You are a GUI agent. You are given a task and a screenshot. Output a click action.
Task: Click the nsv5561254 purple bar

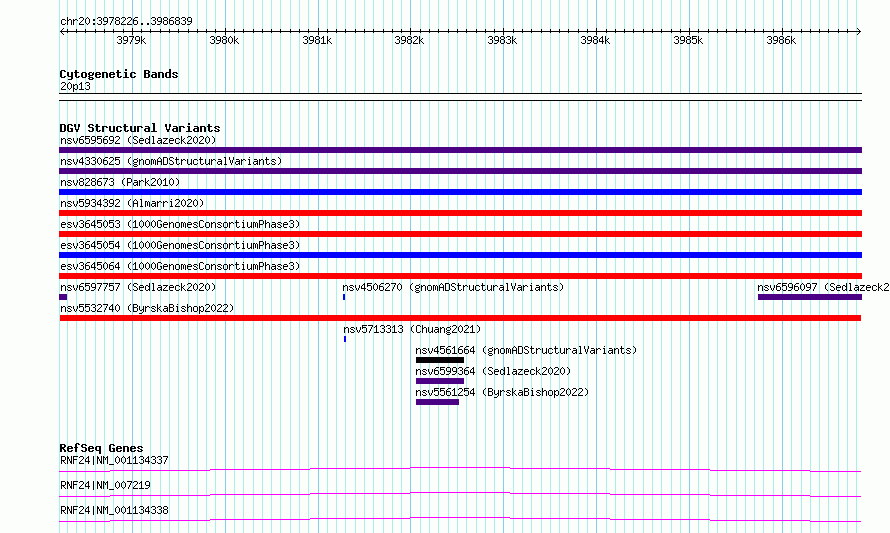tap(437, 402)
